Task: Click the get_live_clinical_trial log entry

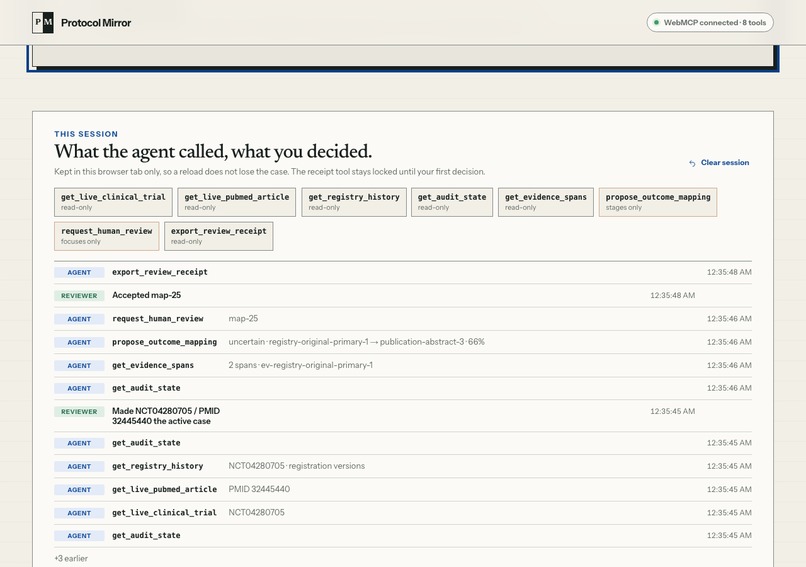Action: tap(402, 513)
